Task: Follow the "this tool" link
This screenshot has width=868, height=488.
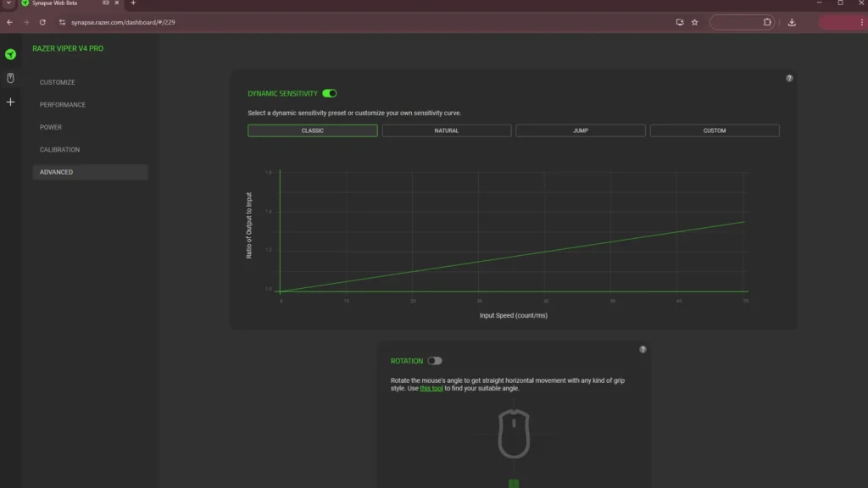Action: [431, 388]
